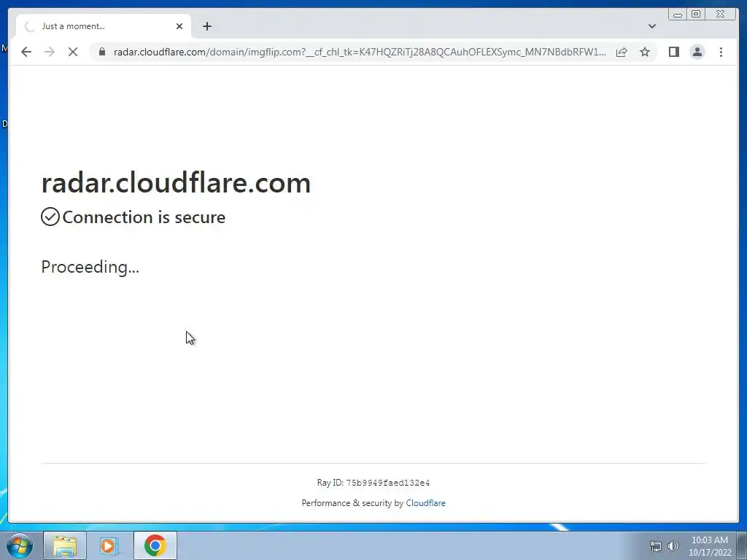The height and width of the screenshot is (560, 747).
Task: Click the address bar URL
Action: tap(360, 52)
